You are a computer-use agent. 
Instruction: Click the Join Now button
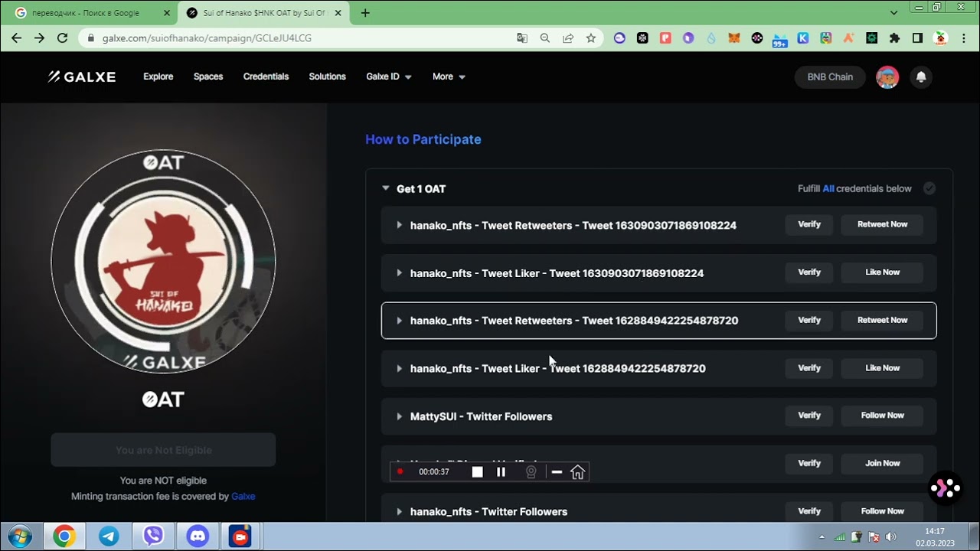(x=882, y=463)
